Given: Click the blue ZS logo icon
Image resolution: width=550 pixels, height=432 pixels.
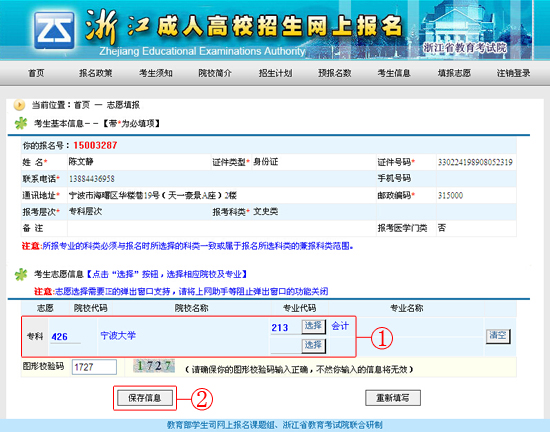Looking at the screenshot, I should coord(54,31).
